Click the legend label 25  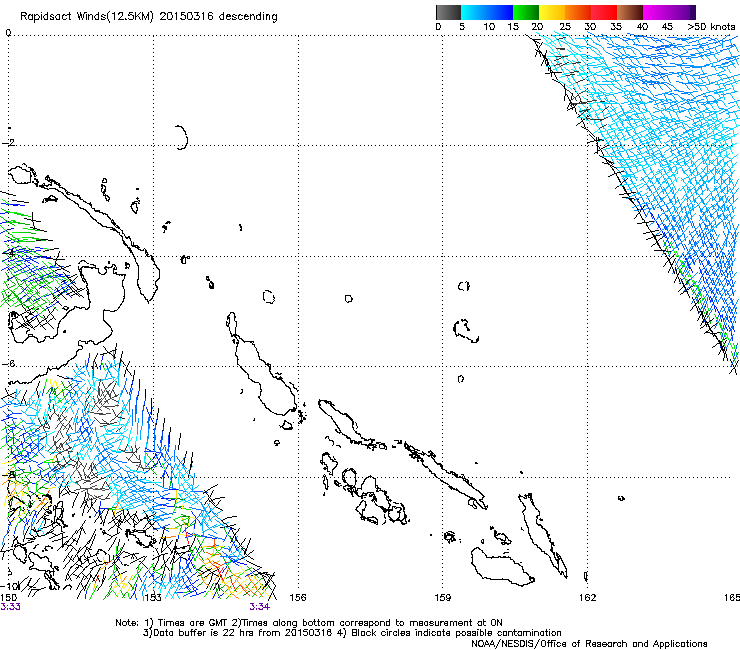pyautogui.click(x=565, y=27)
